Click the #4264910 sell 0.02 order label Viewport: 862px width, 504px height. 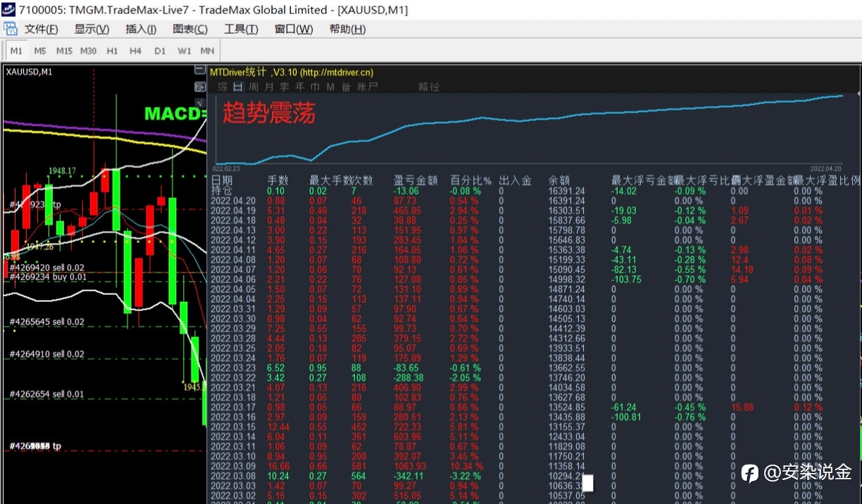pyautogui.click(x=47, y=354)
